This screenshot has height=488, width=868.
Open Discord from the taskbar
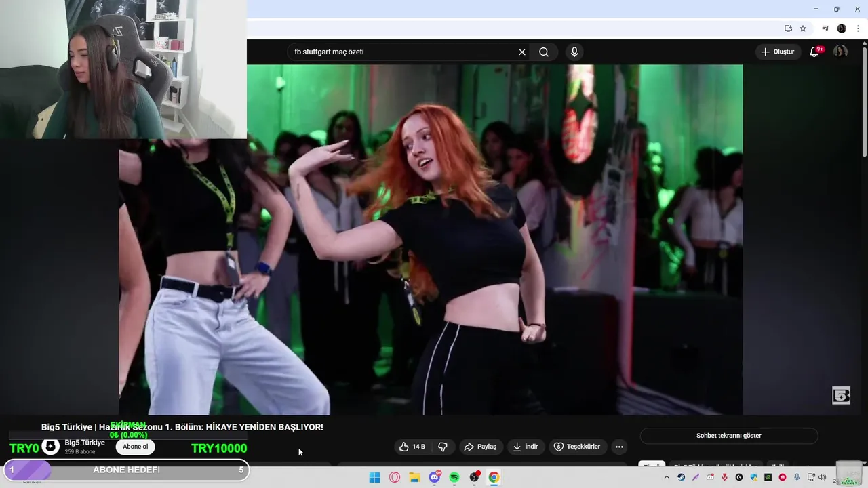pos(435,477)
